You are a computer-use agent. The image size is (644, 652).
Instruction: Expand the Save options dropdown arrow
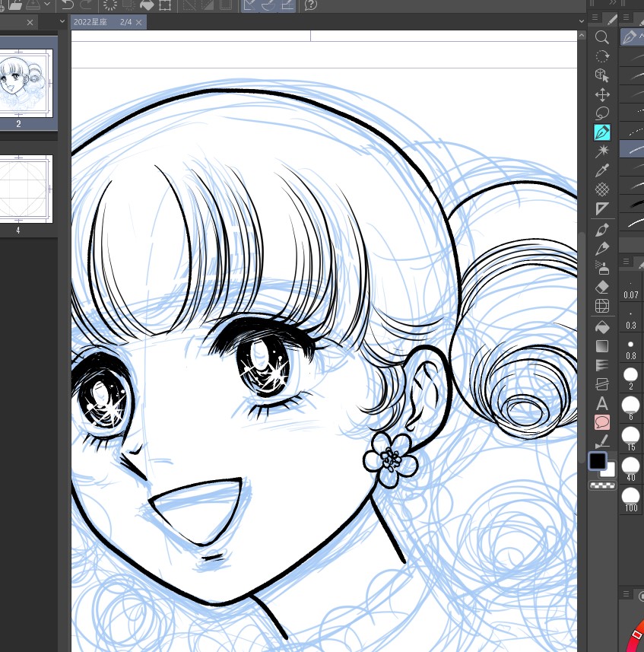click(x=47, y=4)
